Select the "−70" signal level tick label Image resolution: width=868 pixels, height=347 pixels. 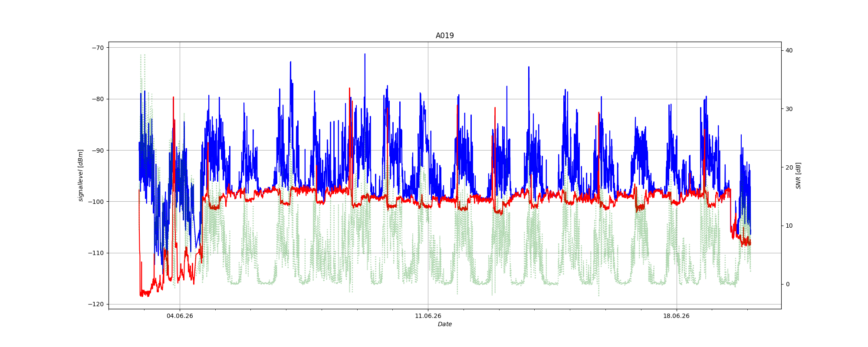98,48
